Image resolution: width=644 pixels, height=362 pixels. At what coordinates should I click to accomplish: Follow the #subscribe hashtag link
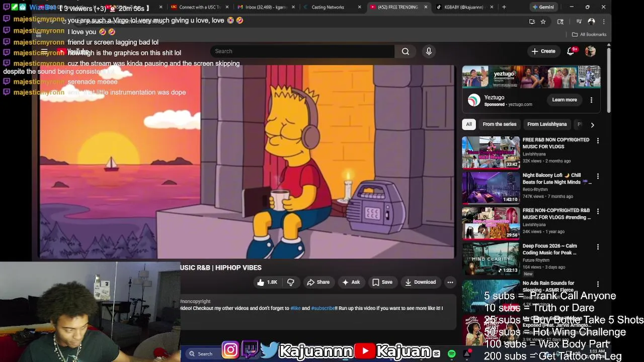pos(323,308)
